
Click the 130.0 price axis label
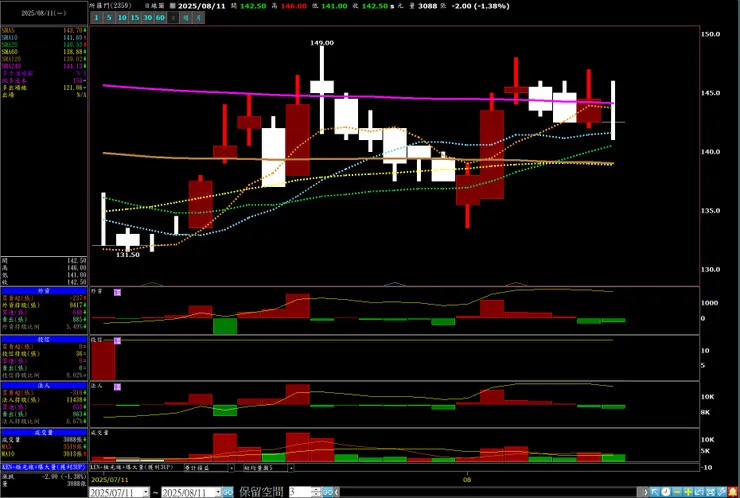[x=710, y=270]
